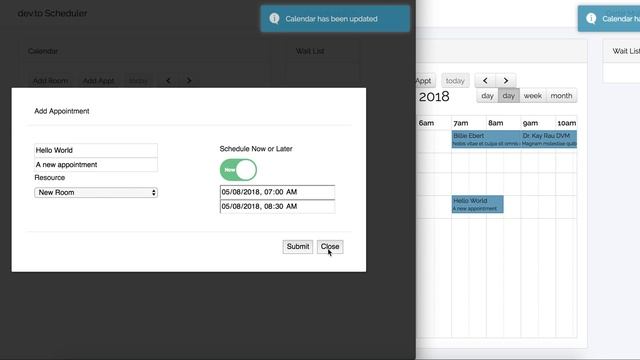Edit the Hello World title field
This screenshot has width=640, height=360.
(x=96, y=150)
